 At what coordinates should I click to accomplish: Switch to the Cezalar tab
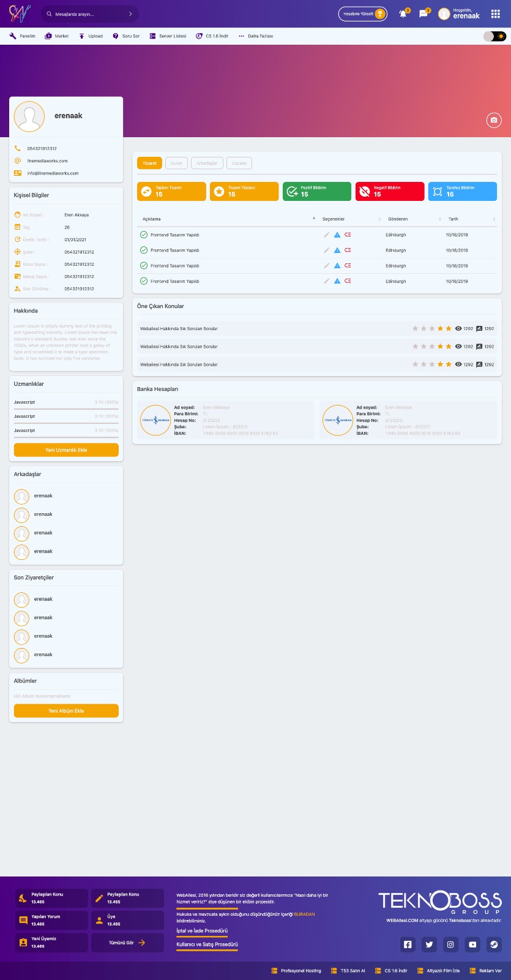[x=239, y=163]
